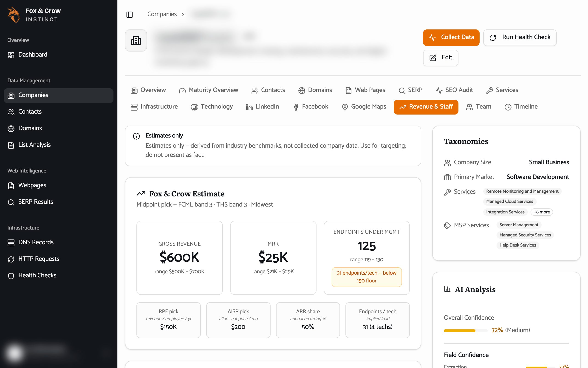Click the company building avatar icon
This screenshot has width=588, height=368.
pyautogui.click(x=136, y=40)
